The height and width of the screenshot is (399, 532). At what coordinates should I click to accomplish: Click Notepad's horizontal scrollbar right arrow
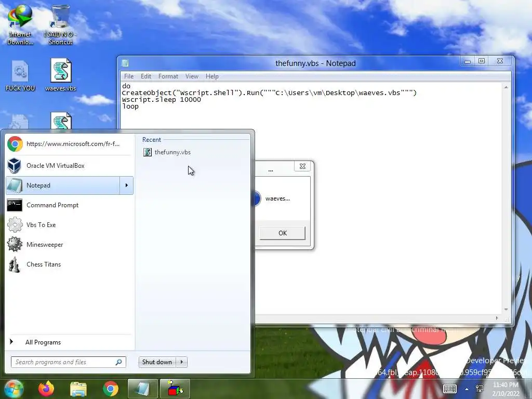tap(497, 318)
